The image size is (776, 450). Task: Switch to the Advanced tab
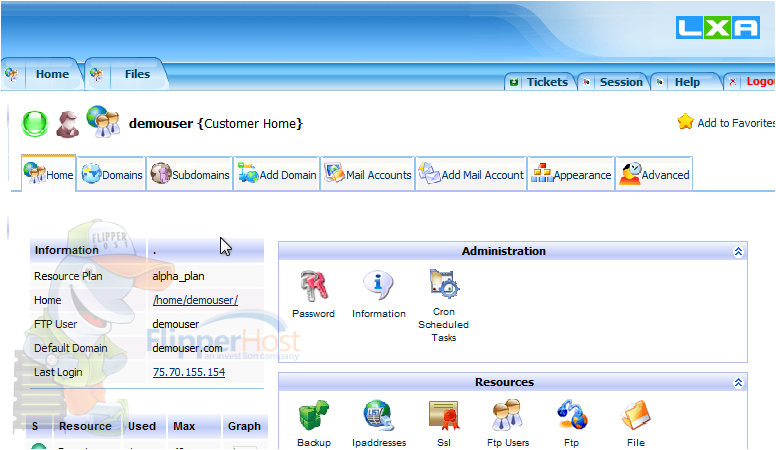(654, 174)
